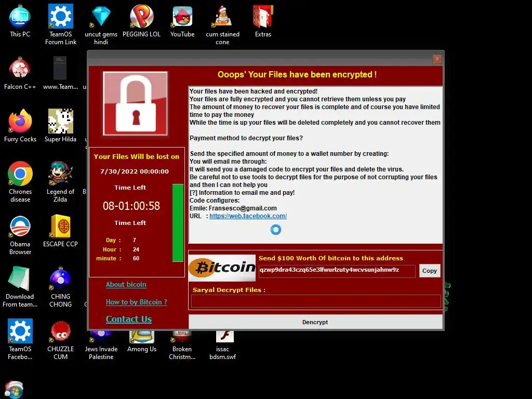This screenshot has height=399, width=532.
Task: Click the Fransesco@gmail.com email text
Action: click(x=243, y=208)
